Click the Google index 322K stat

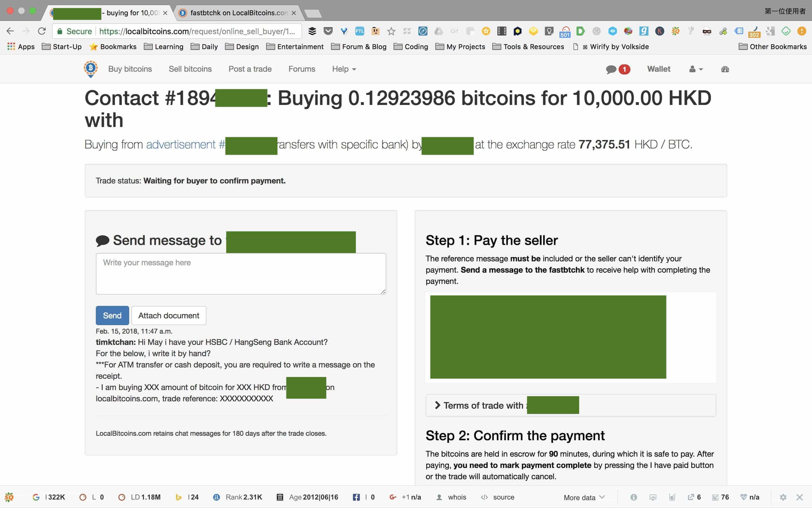[49, 497]
